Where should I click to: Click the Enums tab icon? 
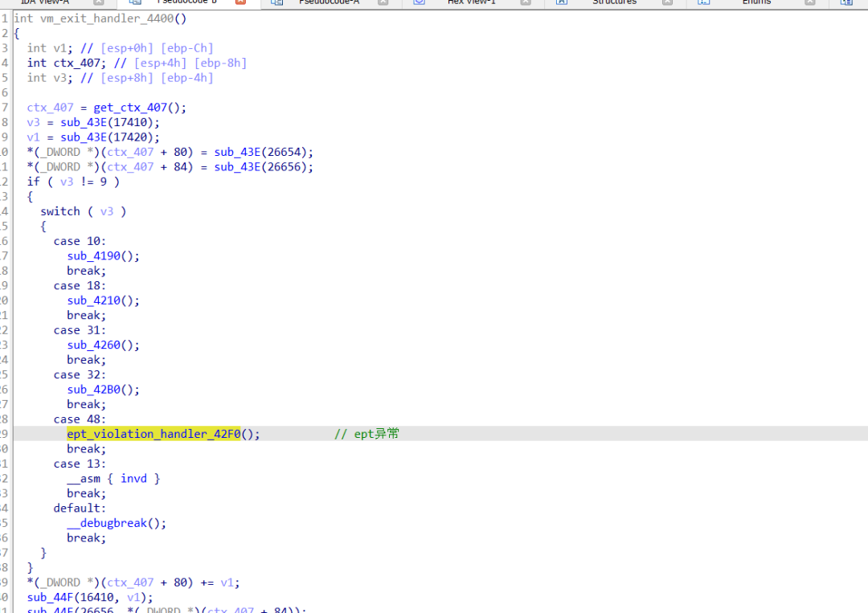point(703,2)
